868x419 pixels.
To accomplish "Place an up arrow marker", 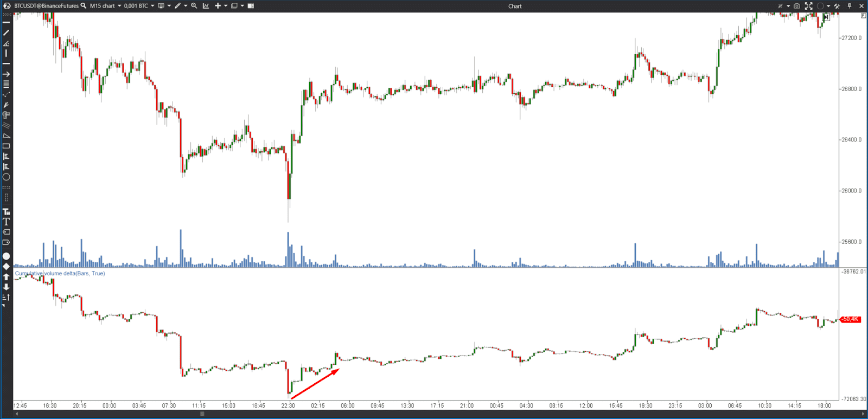I will coord(7,276).
